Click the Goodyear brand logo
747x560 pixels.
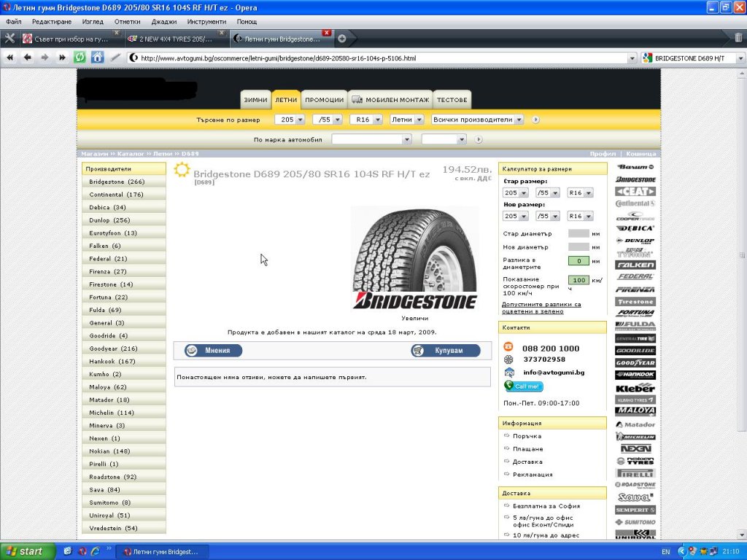click(635, 362)
